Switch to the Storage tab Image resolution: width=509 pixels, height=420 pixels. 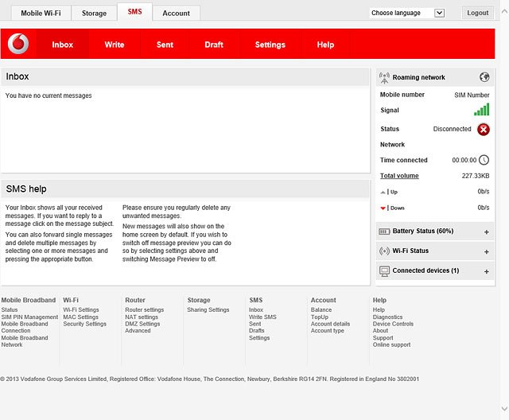point(94,14)
